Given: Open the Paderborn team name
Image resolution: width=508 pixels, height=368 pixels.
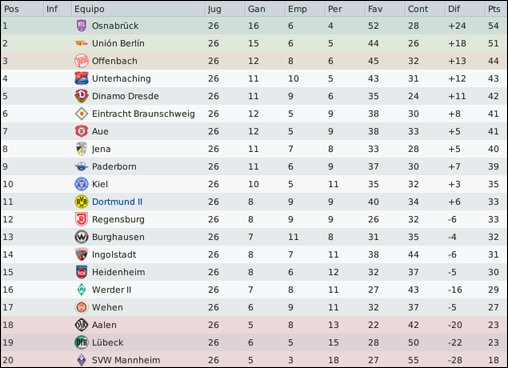Looking at the screenshot, I should tap(114, 166).
